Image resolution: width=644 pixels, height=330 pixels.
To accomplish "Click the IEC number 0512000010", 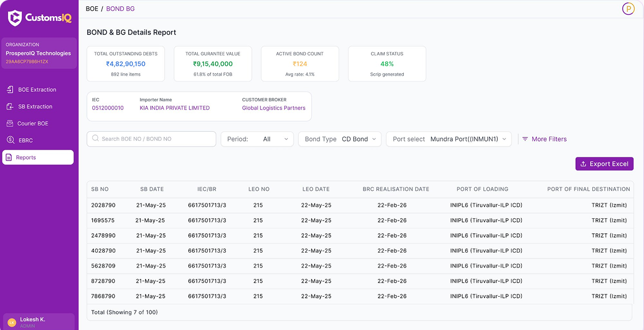I will (108, 108).
